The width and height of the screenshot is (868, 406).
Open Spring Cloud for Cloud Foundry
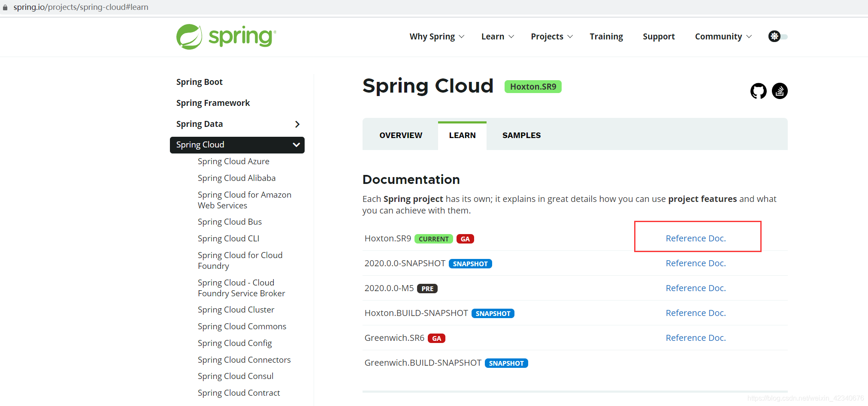click(240, 261)
